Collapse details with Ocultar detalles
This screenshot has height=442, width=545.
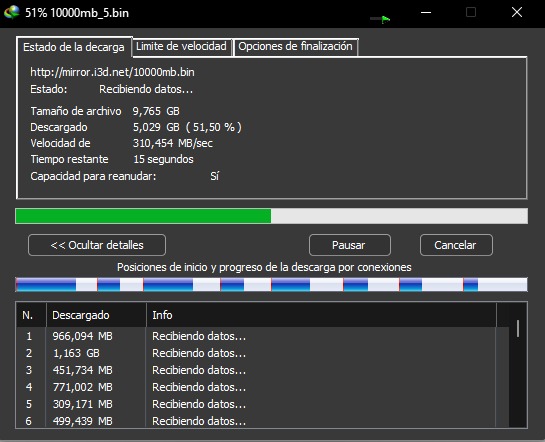(97, 245)
